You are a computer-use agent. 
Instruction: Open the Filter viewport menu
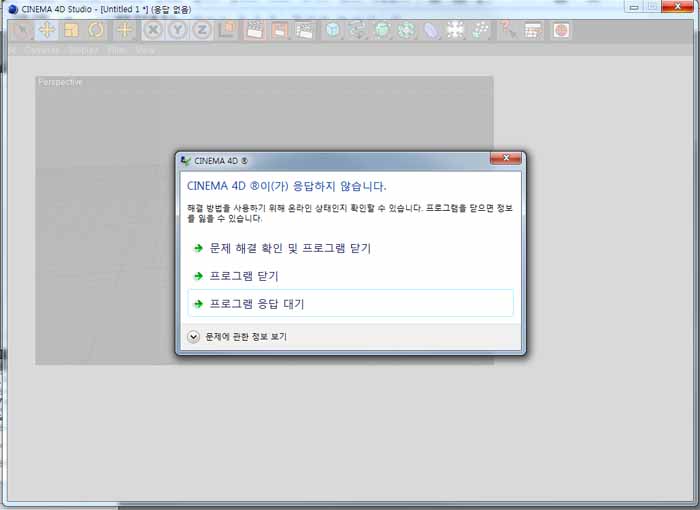[x=117, y=49]
